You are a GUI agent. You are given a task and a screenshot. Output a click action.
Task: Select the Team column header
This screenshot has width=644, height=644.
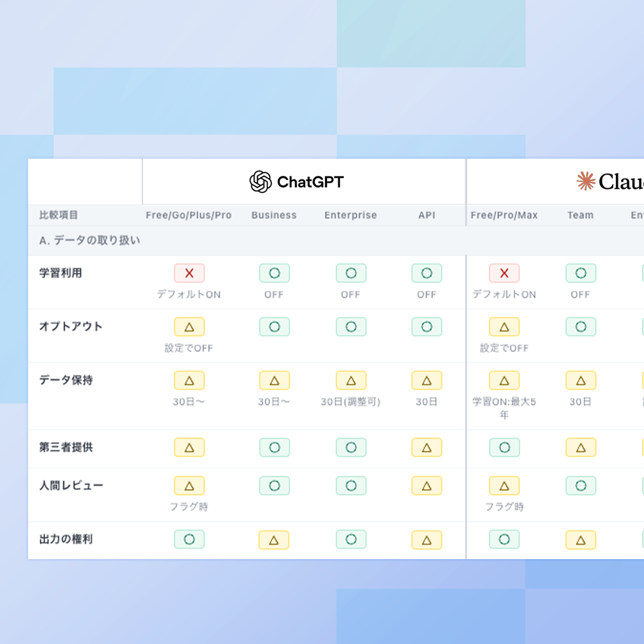coord(581,215)
